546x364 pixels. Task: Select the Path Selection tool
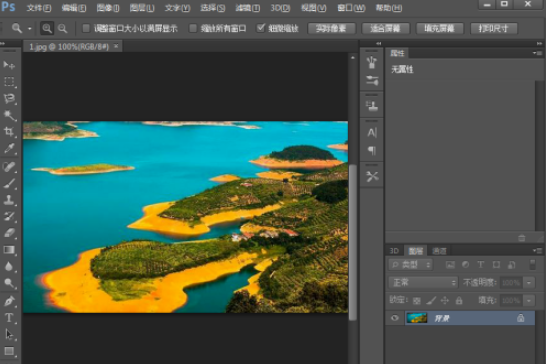click(9, 334)
